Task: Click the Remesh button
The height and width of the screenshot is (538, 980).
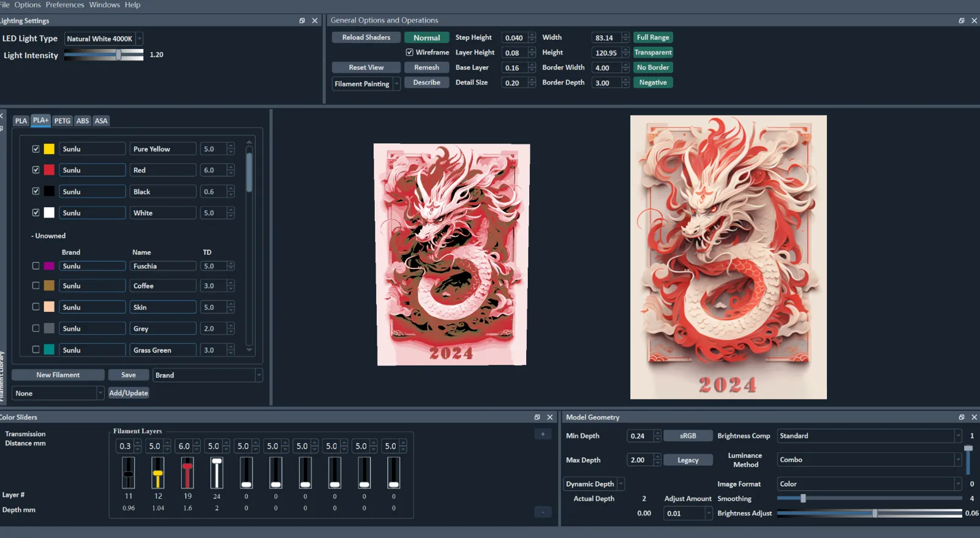Action: point(426,67)
